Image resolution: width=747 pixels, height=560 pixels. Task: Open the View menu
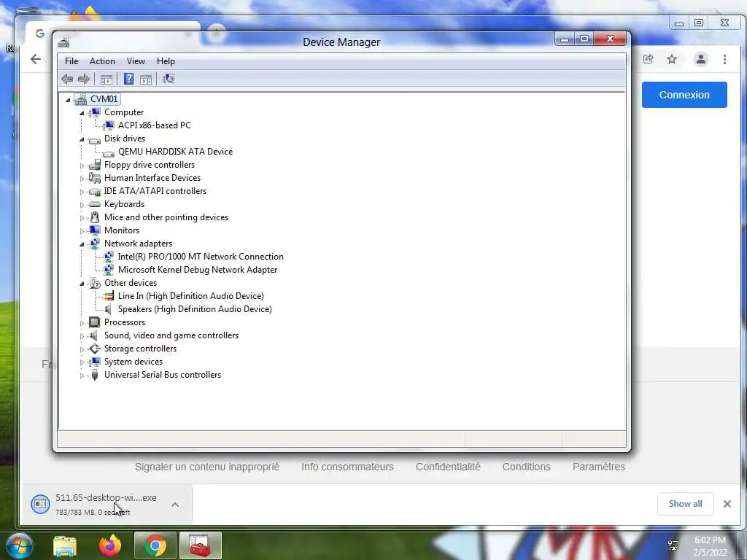coord(136,61)
